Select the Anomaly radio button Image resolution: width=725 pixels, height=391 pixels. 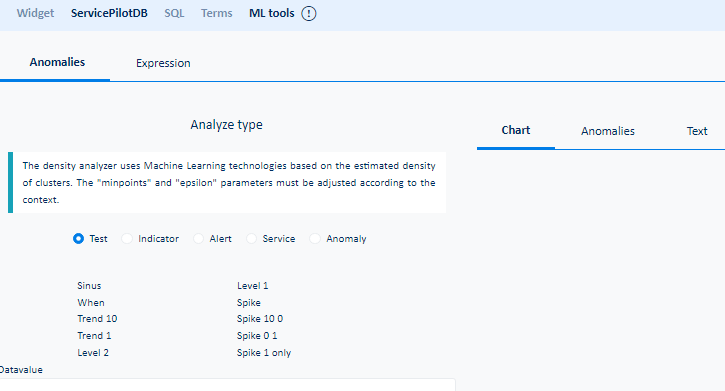[x=315, y=238]
